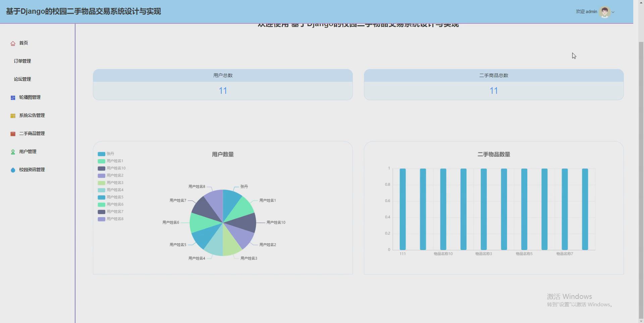Click the number 11 under 二手商品总数
Screen dimensions: 644x323
[494, 91]
